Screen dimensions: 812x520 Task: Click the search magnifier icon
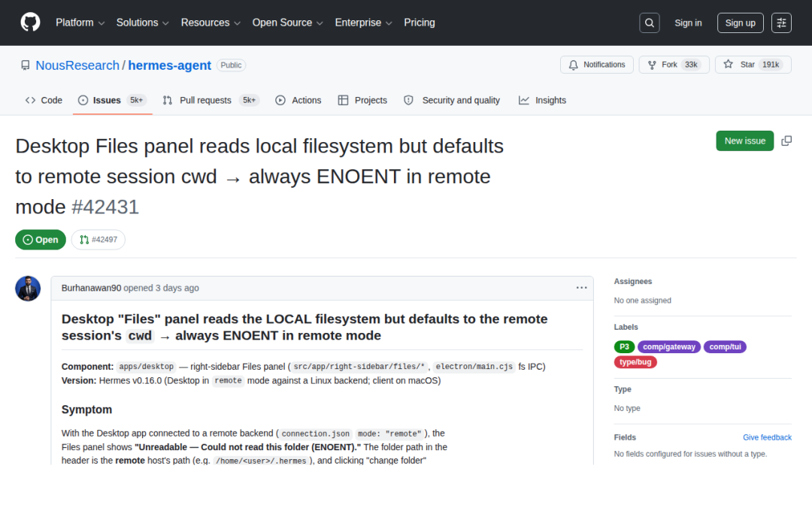click(649, 23)
